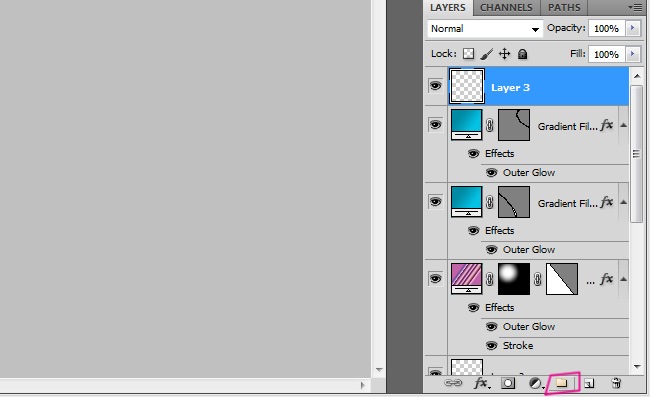Hide the pink pattern fill layer
The width and height of the screenshot is (650, 397).
click(x=435, y=278)
